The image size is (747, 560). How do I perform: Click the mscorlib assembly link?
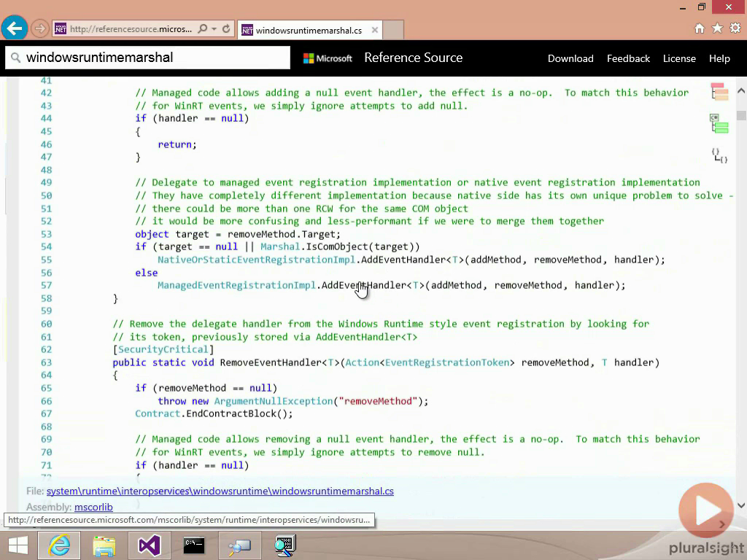pyautogui.click(x=93, y=507)
